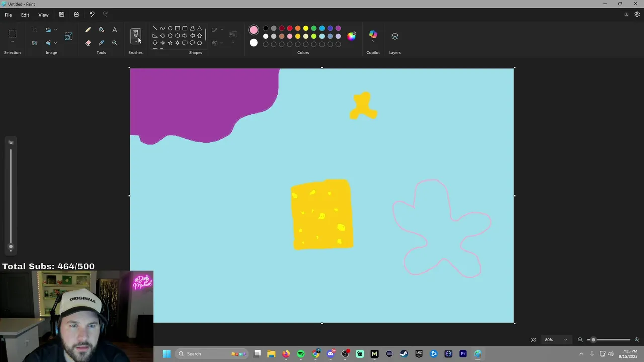Pick the purple color swatch

click(338, 28)
